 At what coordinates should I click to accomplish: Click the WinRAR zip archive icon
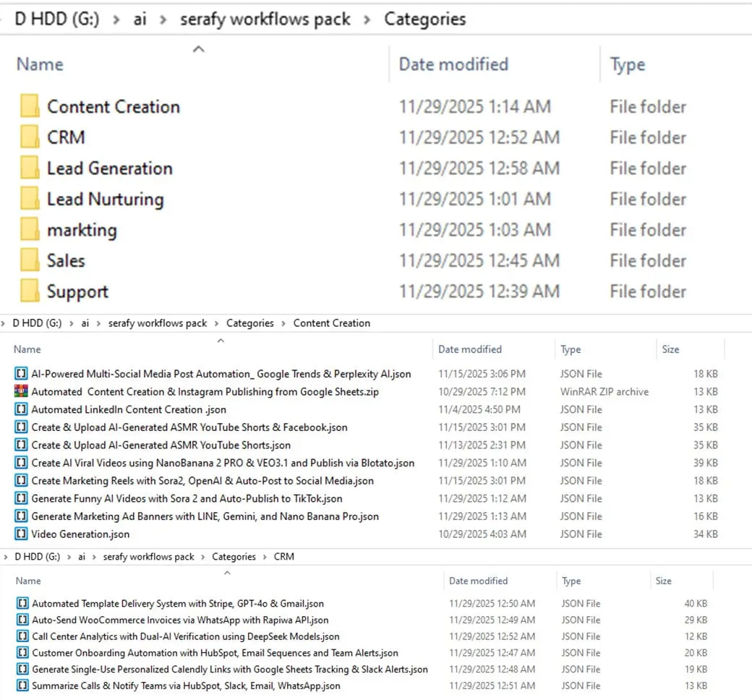(x=21, y=392)
